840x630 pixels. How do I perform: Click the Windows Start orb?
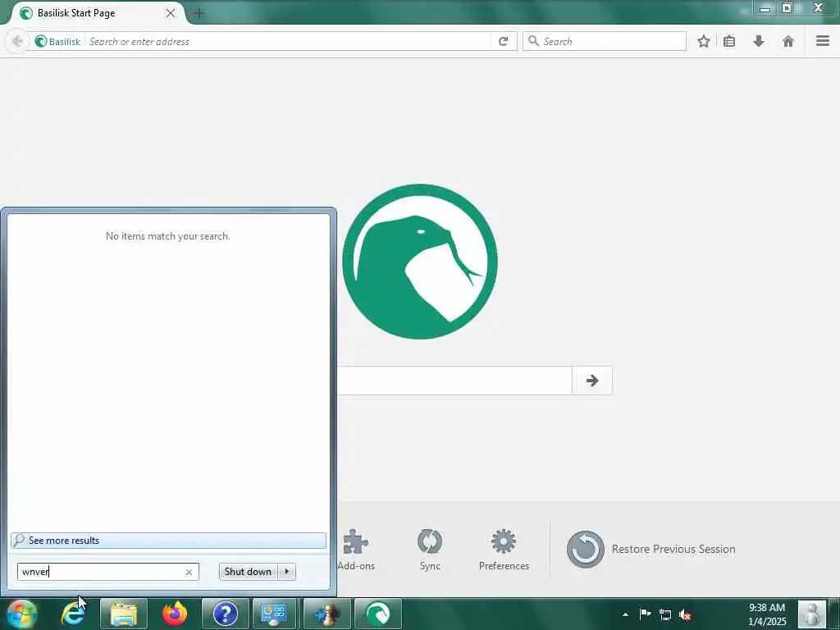click(x=21, y=614)
